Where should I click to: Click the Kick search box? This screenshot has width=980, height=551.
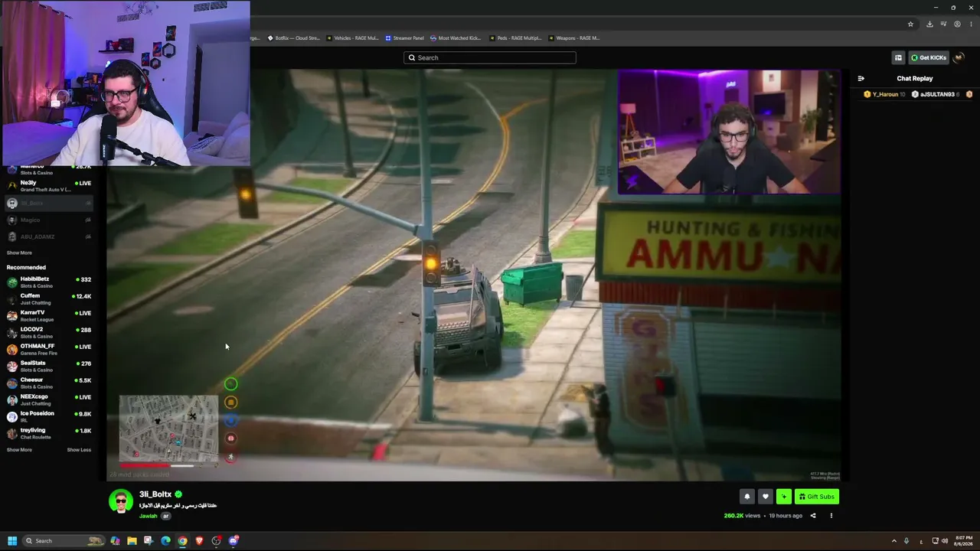click(x=490, y=57)
